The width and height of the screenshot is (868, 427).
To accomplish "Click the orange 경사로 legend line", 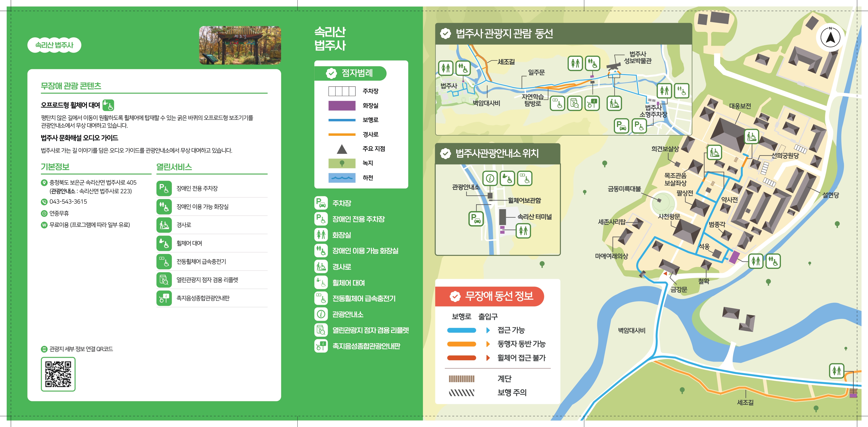I will click(342, 134).
